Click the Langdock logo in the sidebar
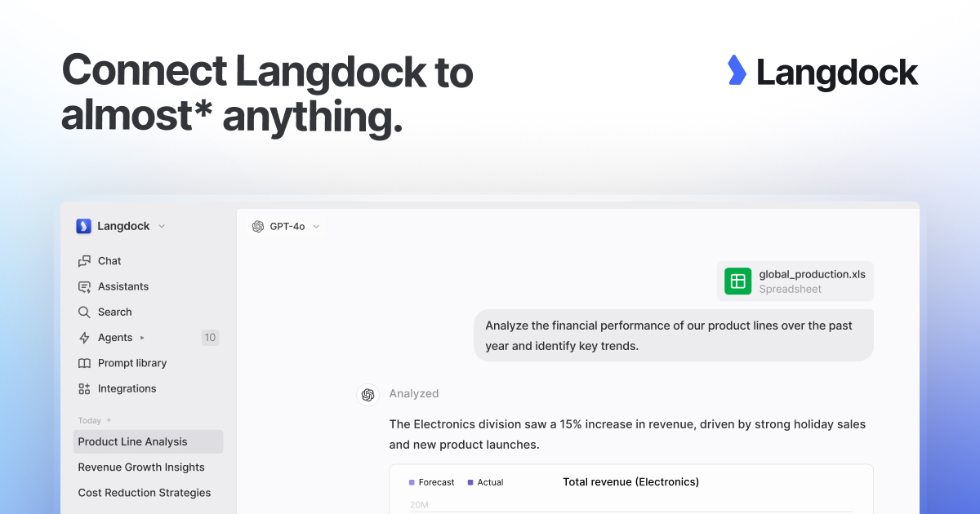The width and height of the screenshot is (980, 514). pos(83,226)
